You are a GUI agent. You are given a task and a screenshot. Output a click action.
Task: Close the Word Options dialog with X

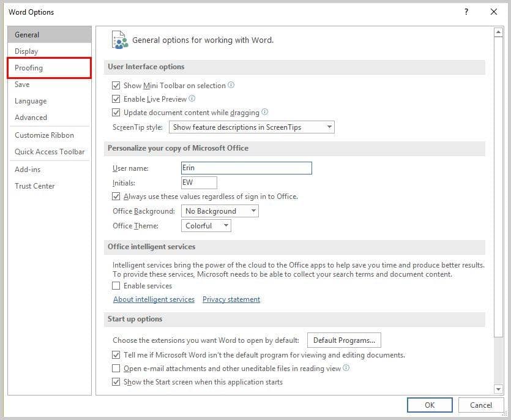(494, 12)
